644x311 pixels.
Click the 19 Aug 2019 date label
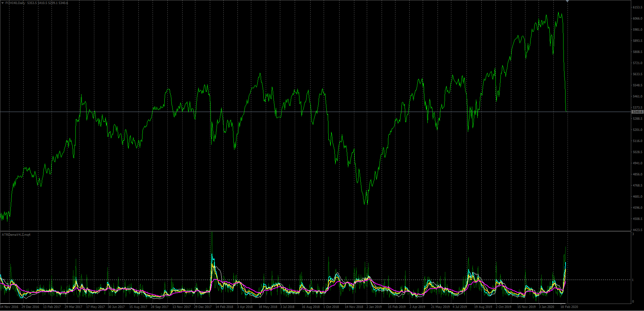(483, 307)
